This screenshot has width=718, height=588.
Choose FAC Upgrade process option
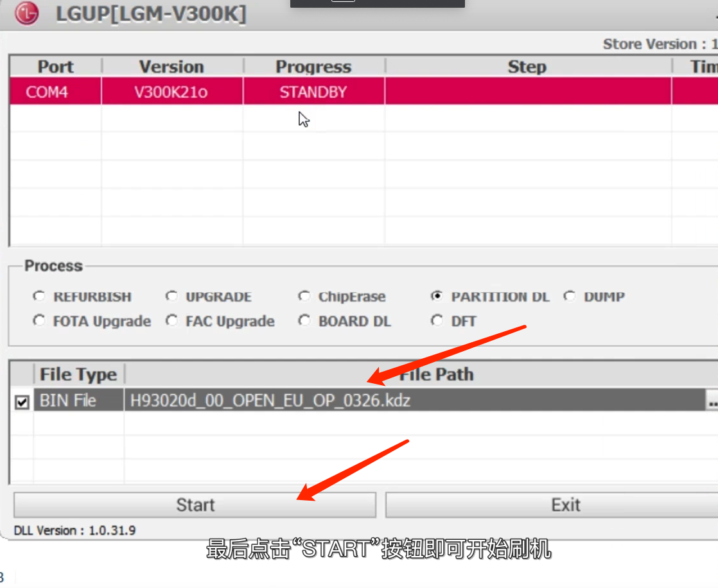click(171, 321)
